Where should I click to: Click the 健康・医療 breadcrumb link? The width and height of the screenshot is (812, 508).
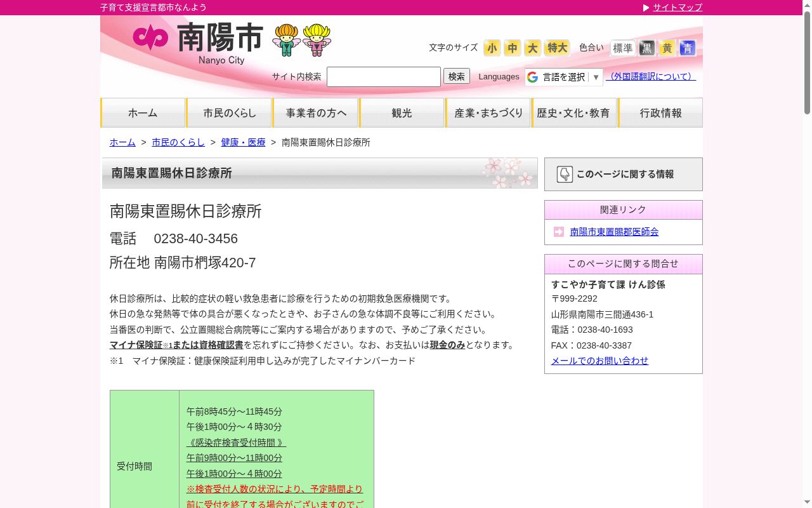click(244, 142)
